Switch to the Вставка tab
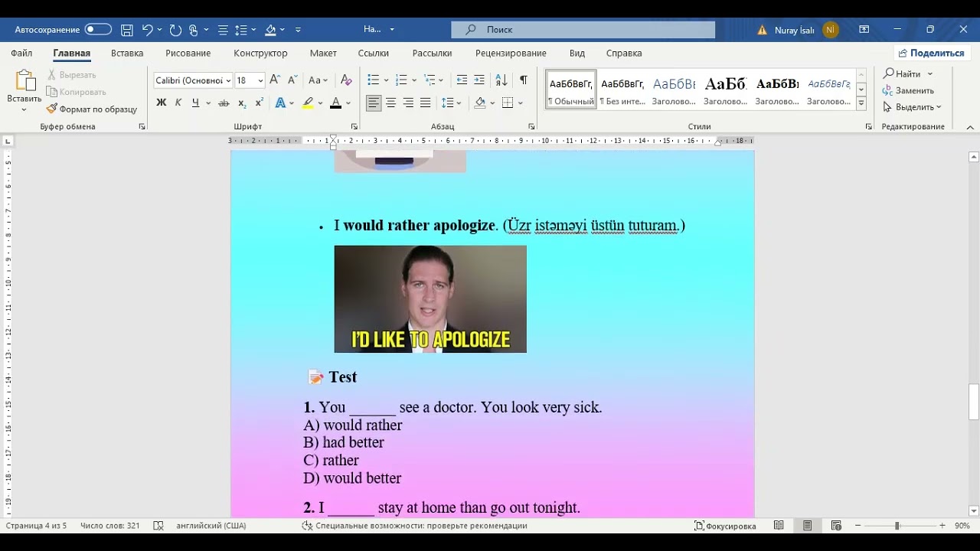980x551 pixels. click(x=127, y=54)
